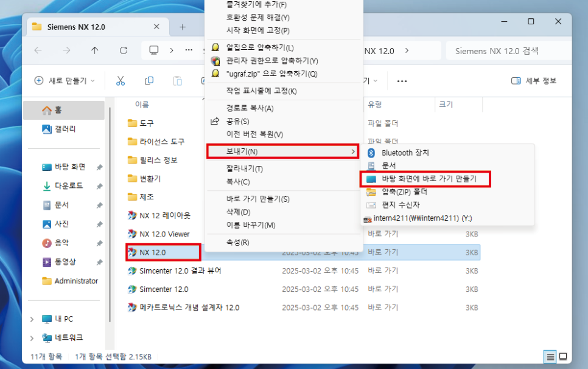Expand the 네트워크 tree node

[x=32, y=338]
